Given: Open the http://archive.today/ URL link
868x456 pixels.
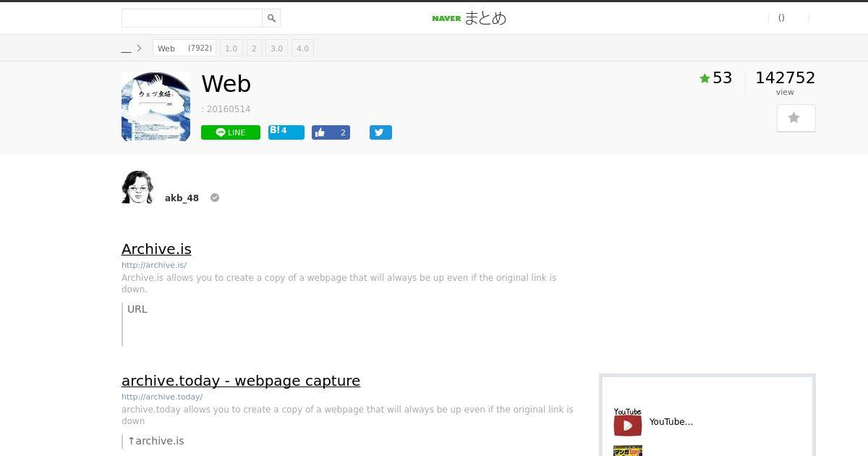Looking at the screenshot, I should [x=162, y=397].
